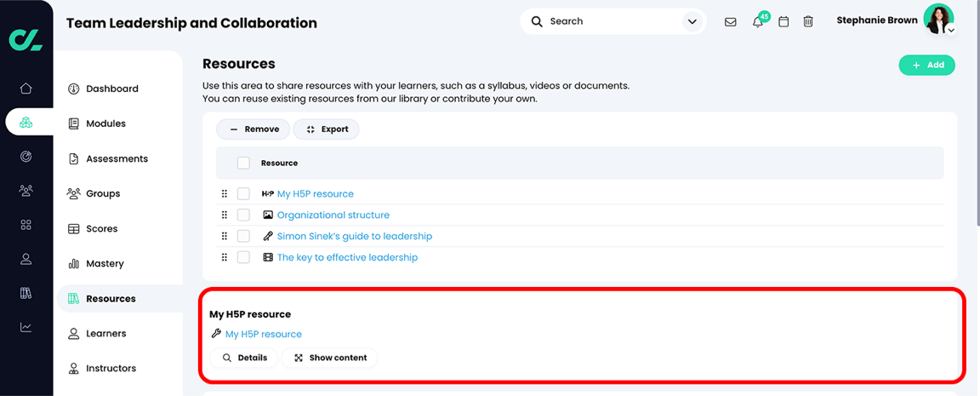Open My H5P resource link in table
The width and height of the screenshot is (980, 396).
coord(315,194)
